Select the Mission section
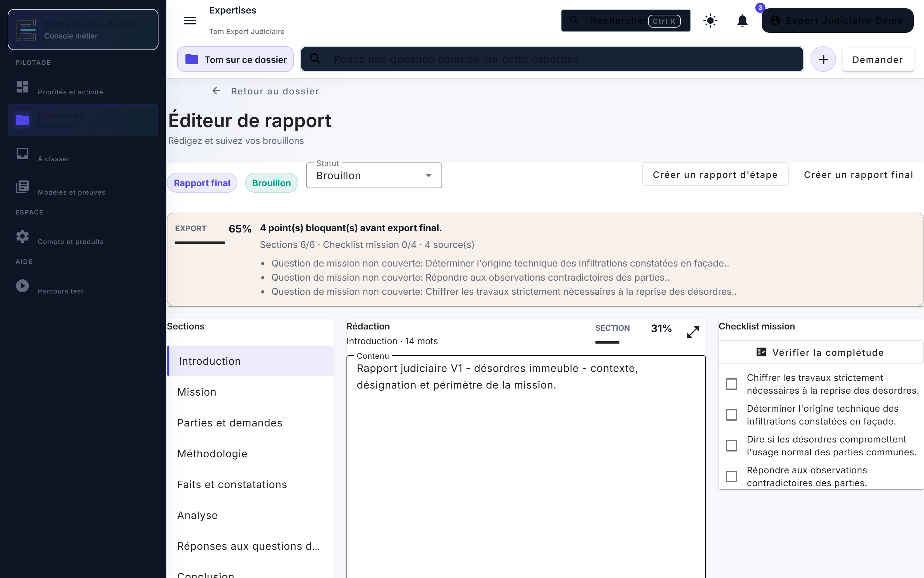 click(251, 392)
